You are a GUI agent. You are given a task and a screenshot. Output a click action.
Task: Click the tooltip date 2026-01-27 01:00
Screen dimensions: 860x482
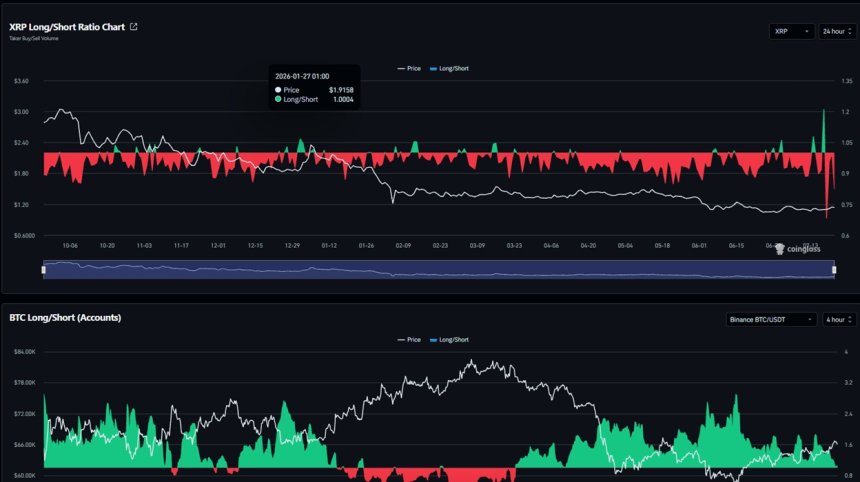click(302, 76)
